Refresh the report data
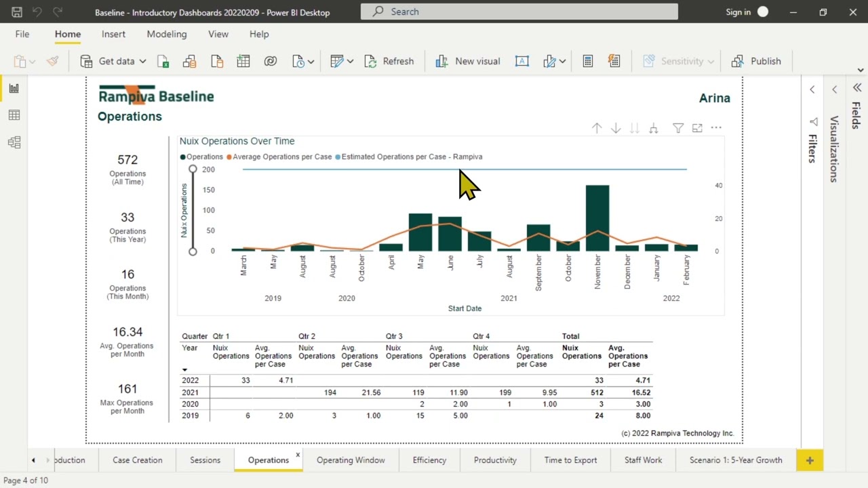Viewport: 868px width, 488px height. (x=389, y=61)
